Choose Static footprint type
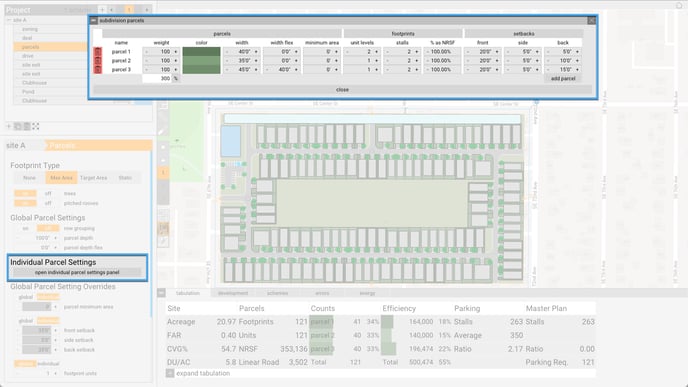 coord(125,178)
